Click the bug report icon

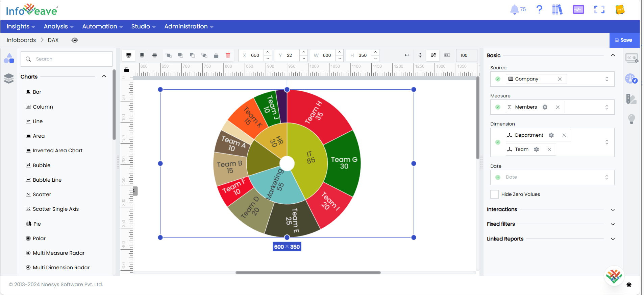tap(629, 285)
